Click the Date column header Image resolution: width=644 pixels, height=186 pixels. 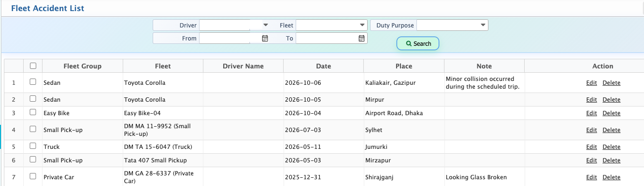pyautogui.click(x=323, y=66)
